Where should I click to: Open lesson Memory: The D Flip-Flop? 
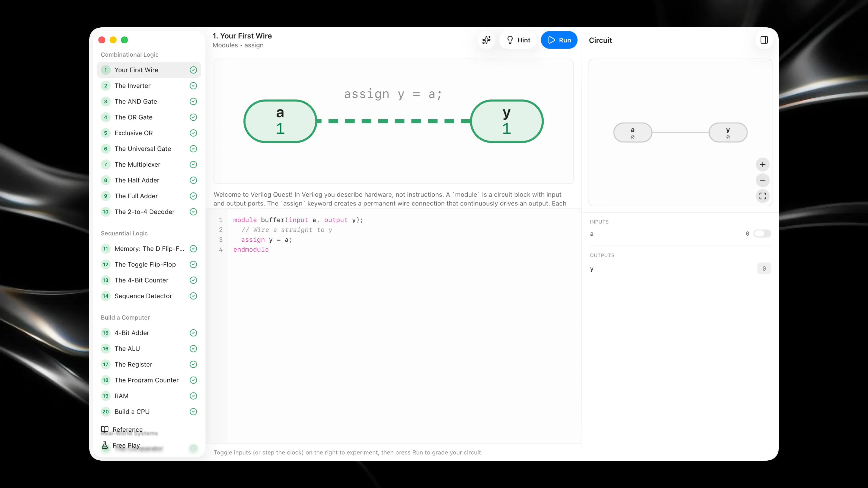149,249
